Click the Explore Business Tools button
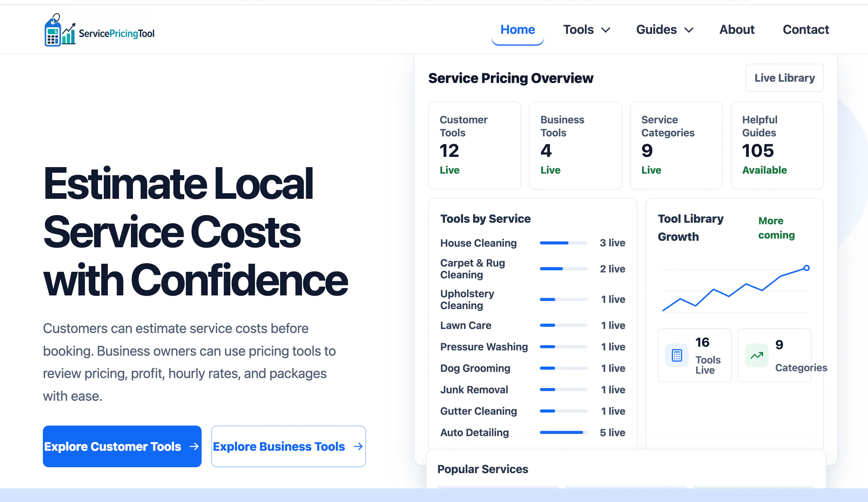 (x=288, y=446)
